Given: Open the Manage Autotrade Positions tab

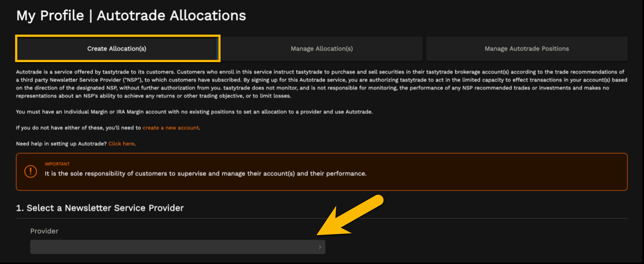Looking at the screenshot, I should [527, 49].
